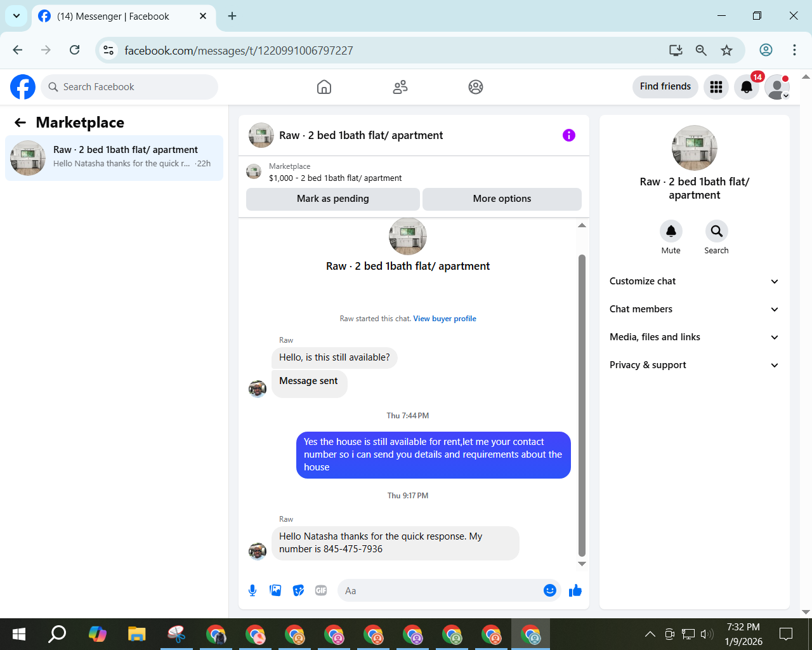Click 'Hello, is this still available?' message
This screenshot has height=650, width=812.
click(334, 357)
